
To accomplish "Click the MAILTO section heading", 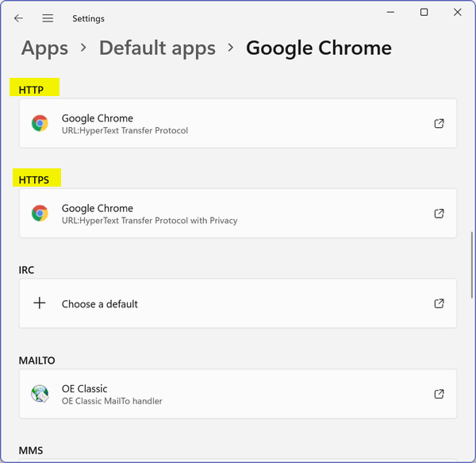I will click(x=36, y=361).
